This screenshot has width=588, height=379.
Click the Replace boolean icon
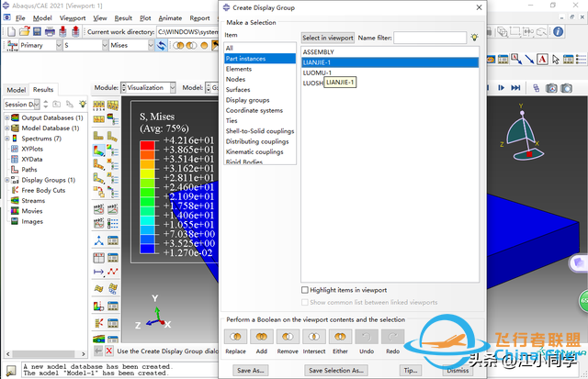[235, 338]
